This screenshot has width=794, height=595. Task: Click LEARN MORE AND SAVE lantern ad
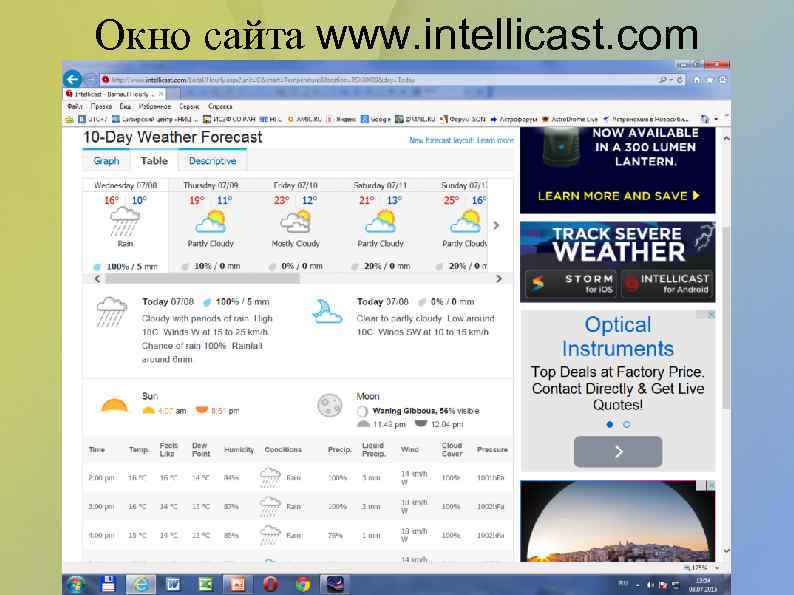(x=618, y=195)
